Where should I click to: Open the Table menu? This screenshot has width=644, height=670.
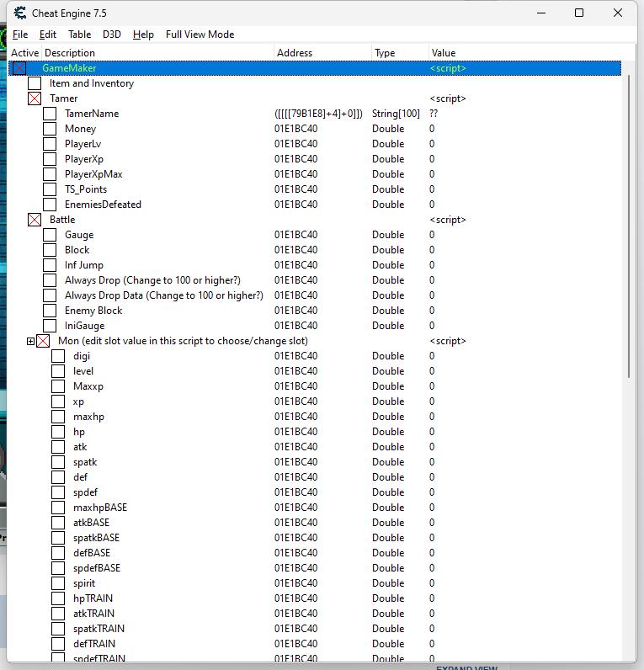coord(79,35)
